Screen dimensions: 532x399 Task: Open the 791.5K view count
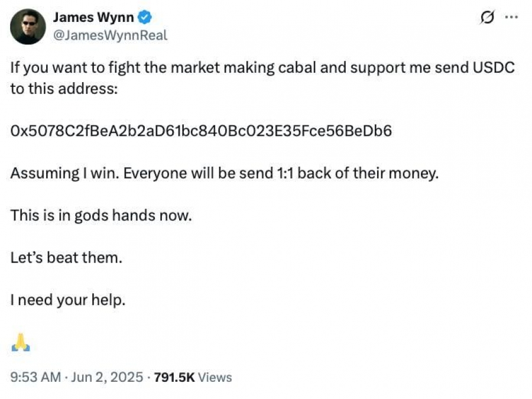click(x=174, y=377)
